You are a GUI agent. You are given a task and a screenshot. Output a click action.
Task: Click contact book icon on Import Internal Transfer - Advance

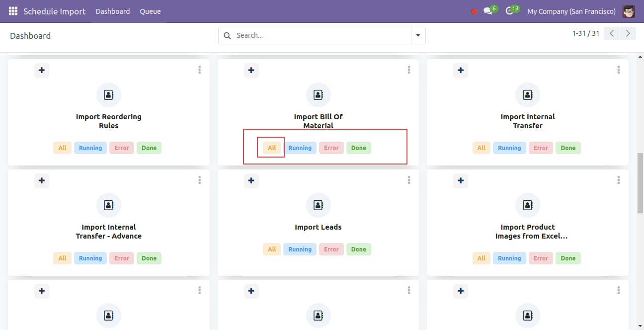point(108,205)
